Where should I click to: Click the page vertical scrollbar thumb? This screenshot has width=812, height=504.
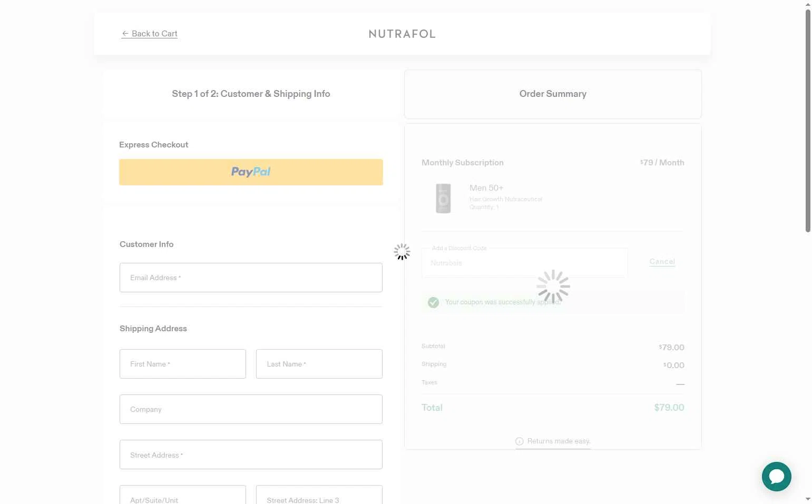point(808,121)
